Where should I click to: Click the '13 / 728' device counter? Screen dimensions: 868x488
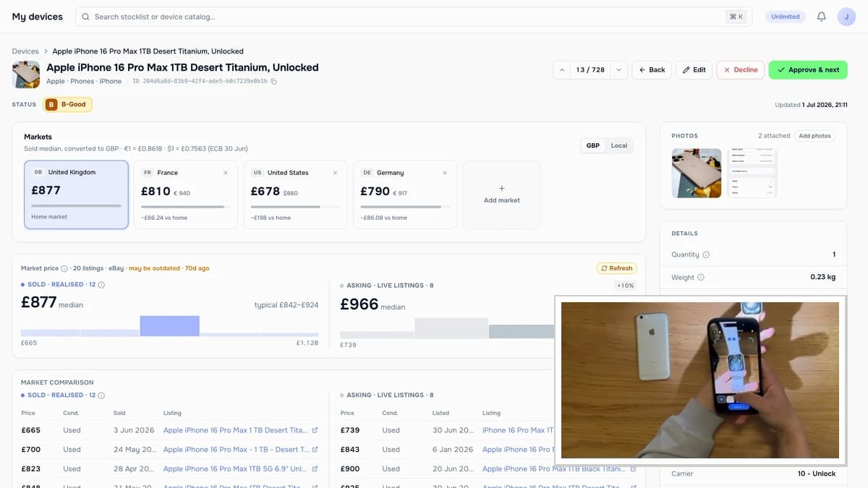(x=590, y=70)
